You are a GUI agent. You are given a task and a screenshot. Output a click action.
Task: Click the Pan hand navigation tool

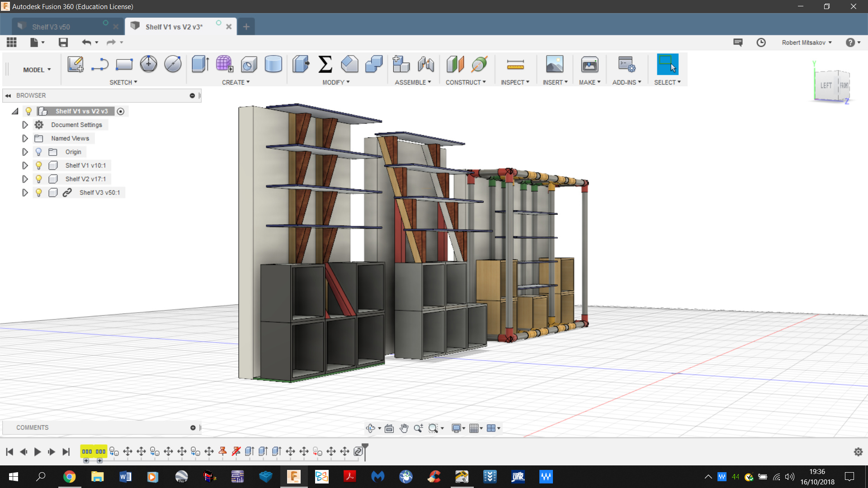[404, 428]
